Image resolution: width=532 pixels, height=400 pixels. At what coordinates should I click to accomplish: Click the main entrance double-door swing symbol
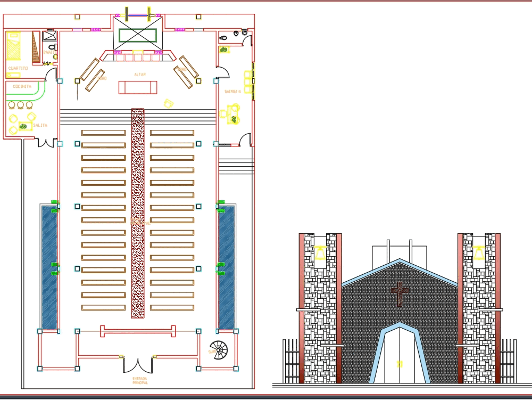(x=137, y=365)
